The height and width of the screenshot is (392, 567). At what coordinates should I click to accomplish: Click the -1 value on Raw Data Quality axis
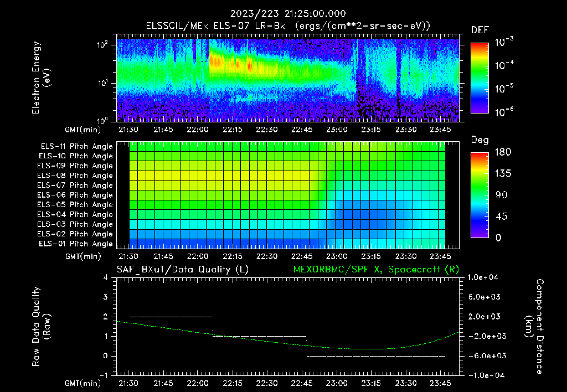104,375
